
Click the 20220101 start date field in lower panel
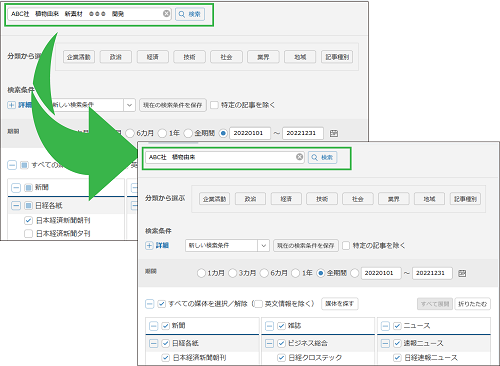(381, 273)
